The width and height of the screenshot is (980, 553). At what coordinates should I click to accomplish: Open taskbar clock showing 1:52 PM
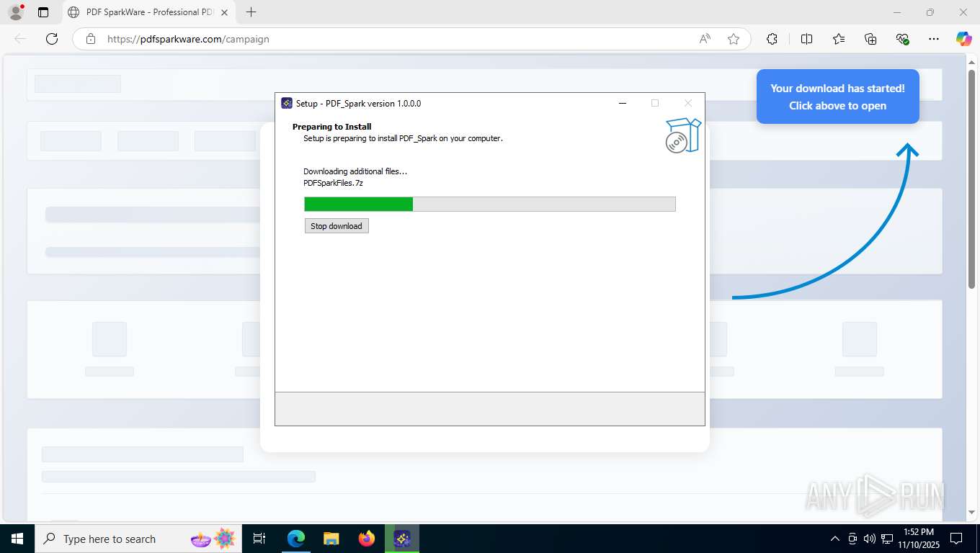click(x=917, y=539)
